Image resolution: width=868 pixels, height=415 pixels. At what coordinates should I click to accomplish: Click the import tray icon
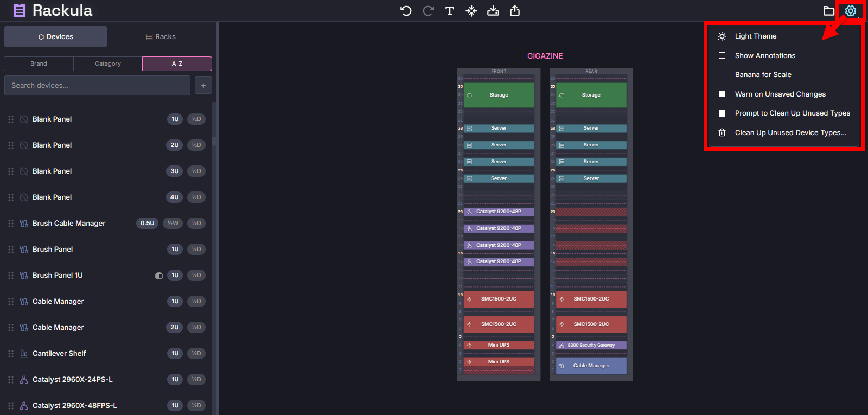point(493,11)
